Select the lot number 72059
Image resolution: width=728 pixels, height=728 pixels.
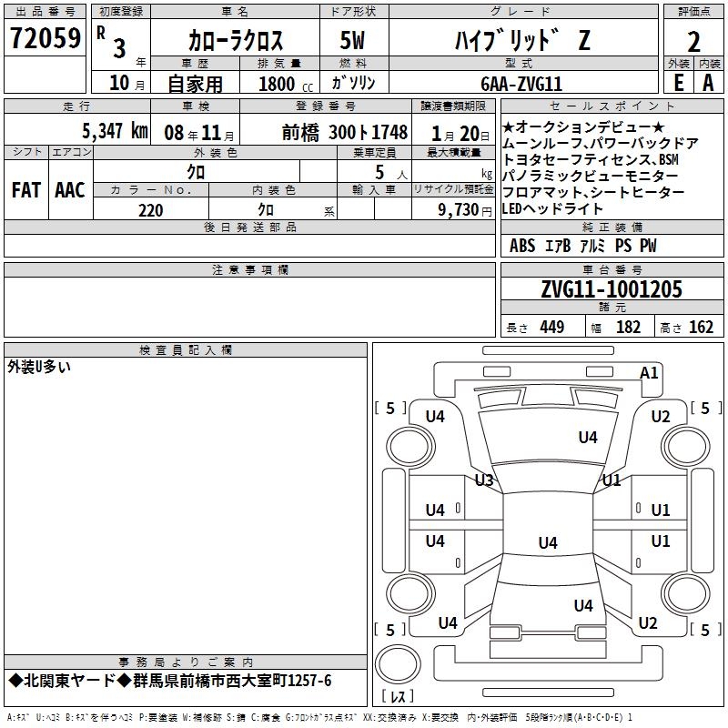click(45, 38)
